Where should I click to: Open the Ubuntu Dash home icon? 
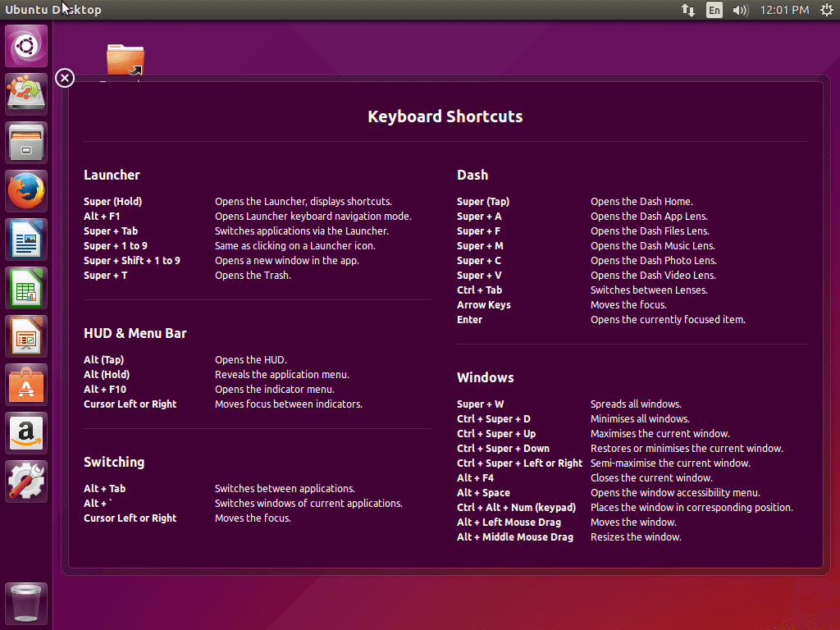[26, 46]
